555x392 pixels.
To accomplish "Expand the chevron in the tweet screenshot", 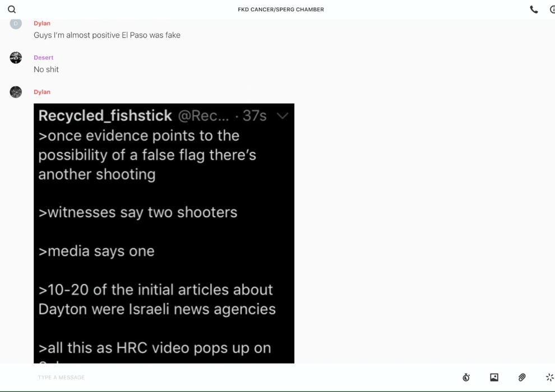I will 282,116.
